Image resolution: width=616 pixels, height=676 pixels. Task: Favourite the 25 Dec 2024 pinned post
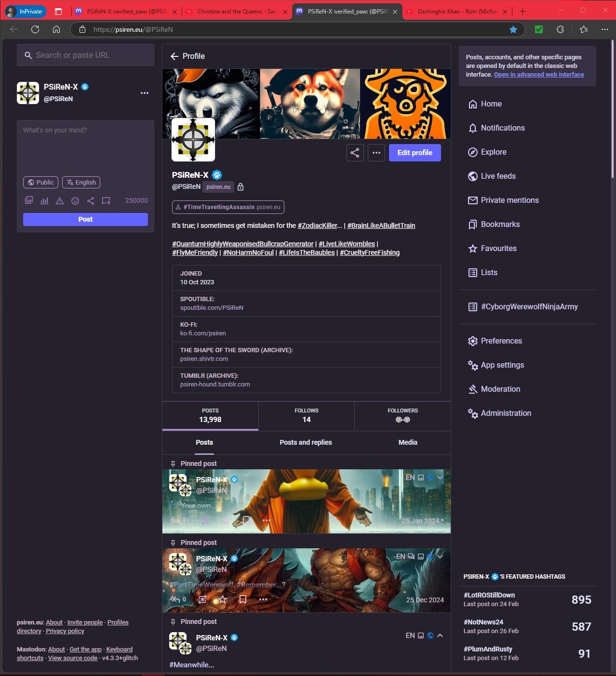point(223,599)
